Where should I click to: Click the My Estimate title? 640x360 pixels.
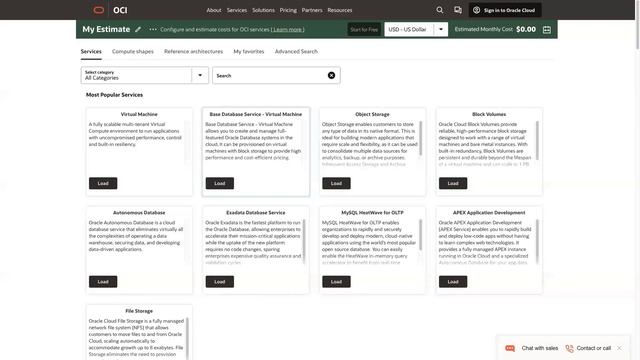(x=106, y=29)
